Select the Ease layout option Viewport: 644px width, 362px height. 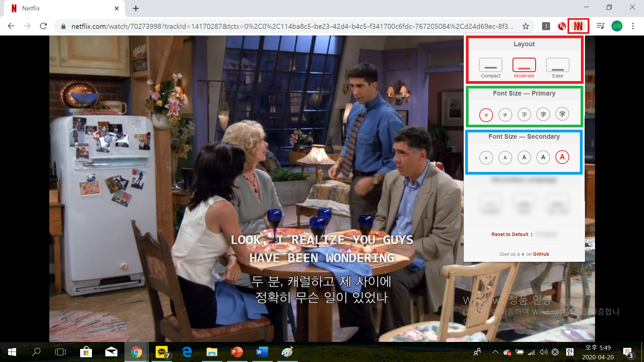tap(557, 65)
